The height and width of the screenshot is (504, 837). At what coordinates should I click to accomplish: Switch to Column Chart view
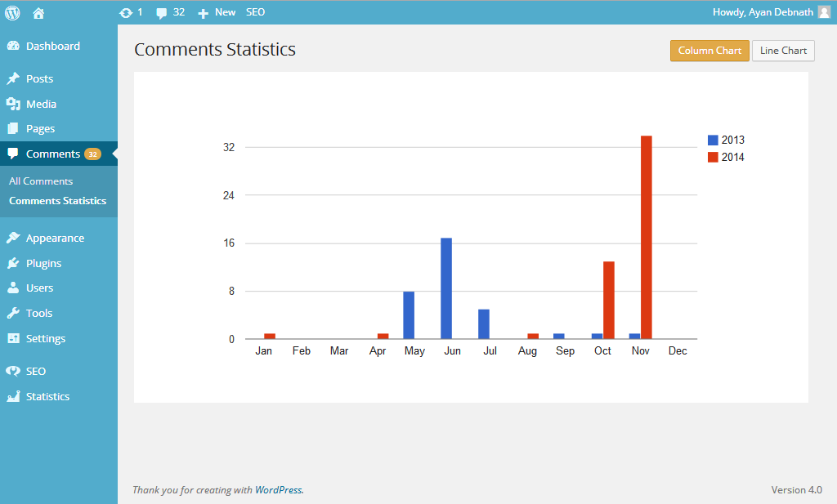click(x=709, y=51)
